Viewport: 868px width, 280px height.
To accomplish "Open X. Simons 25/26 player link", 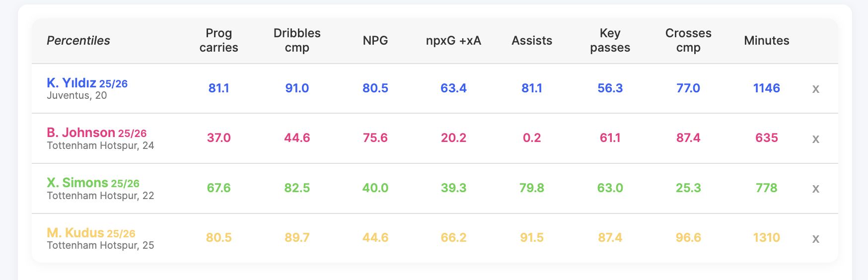I will (x=93, y=183).
